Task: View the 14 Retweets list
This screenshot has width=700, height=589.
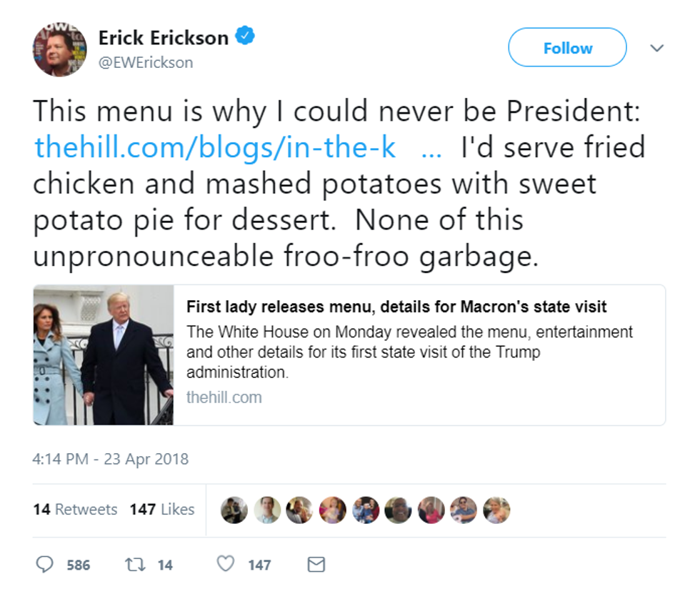Action: (x=75, y=510)
